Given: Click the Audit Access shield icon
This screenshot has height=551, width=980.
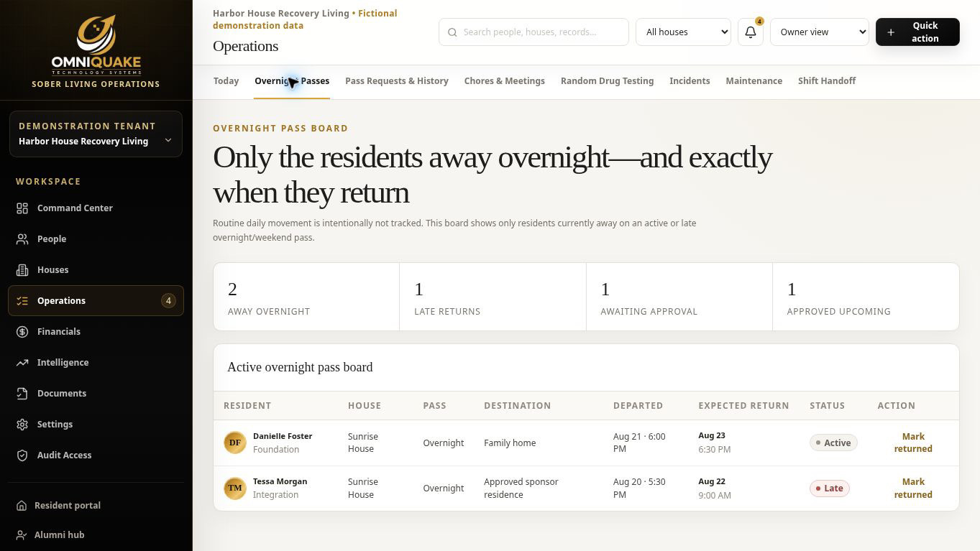Looking at the screenshot, I should tap(22, 455).
